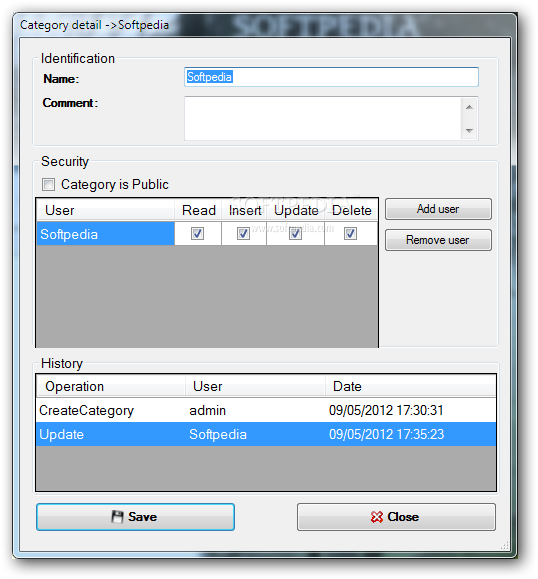Click the window resize grip
538x579 pixels.
pyautogui.click(x=505, y=546)
